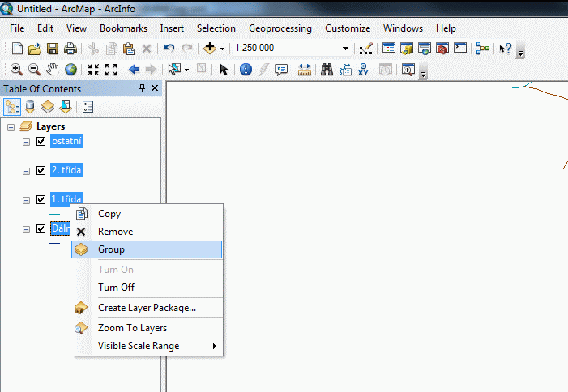Select the Pan hand tool
The width and height of the screenshot is (568, 392).
point(53,69)
